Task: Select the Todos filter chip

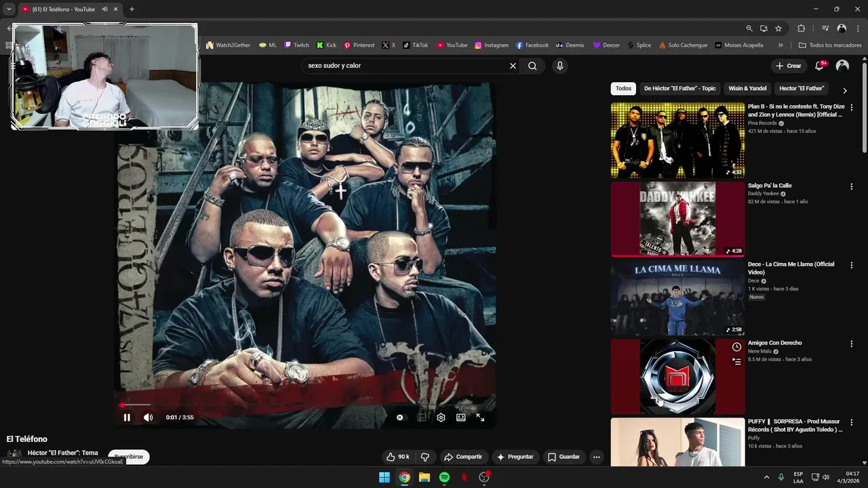Action: pyautogui.click(x=623, y=89)
